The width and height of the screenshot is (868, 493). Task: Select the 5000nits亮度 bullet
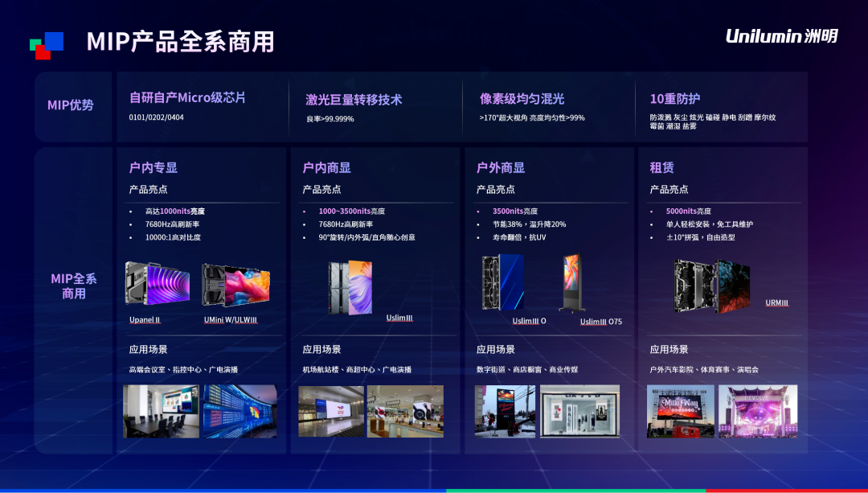click(x=689, y=211)
